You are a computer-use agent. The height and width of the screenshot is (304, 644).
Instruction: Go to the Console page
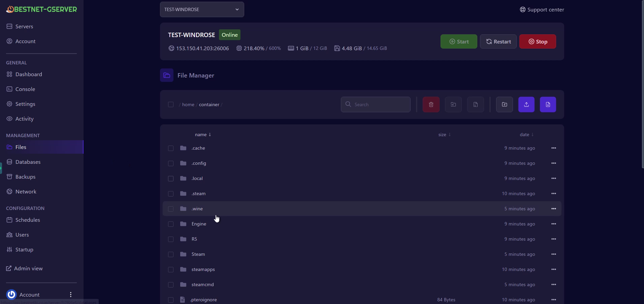25,89
